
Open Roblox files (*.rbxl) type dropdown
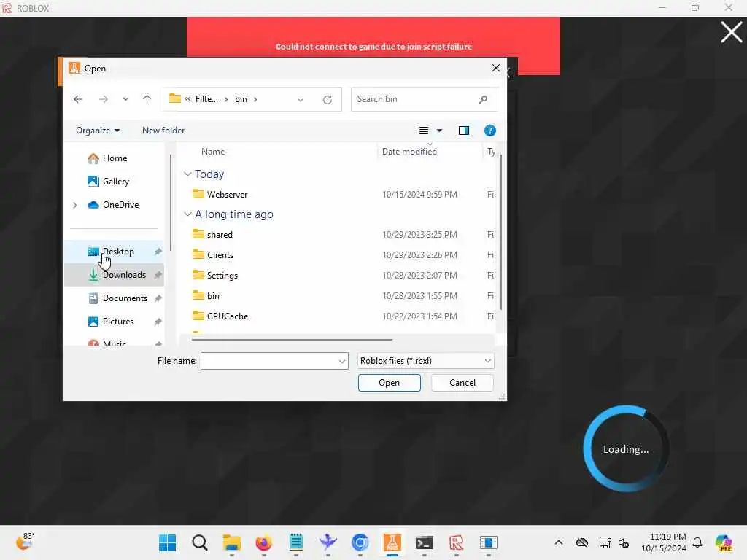click(426, 361)
